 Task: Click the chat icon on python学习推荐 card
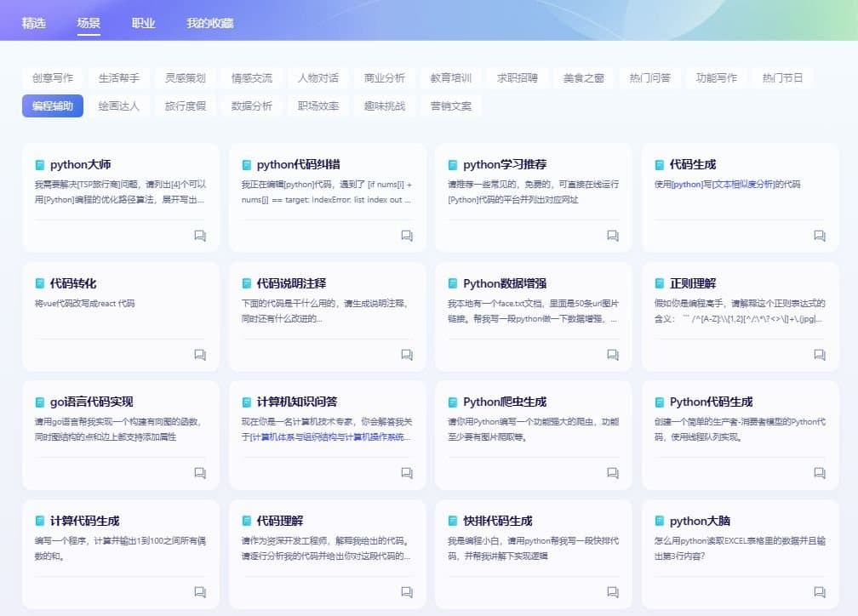pyautogui.click(x=613, y=235)
